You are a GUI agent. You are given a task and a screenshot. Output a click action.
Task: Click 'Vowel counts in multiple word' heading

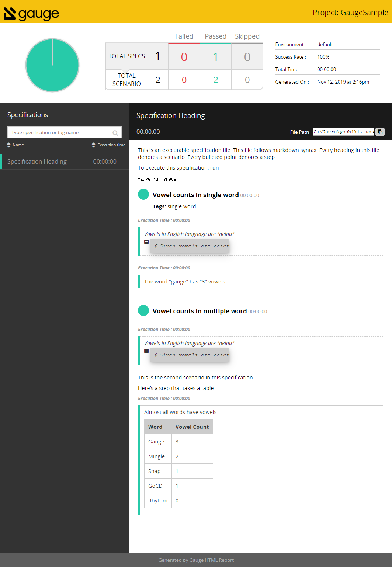coord(200,311)
